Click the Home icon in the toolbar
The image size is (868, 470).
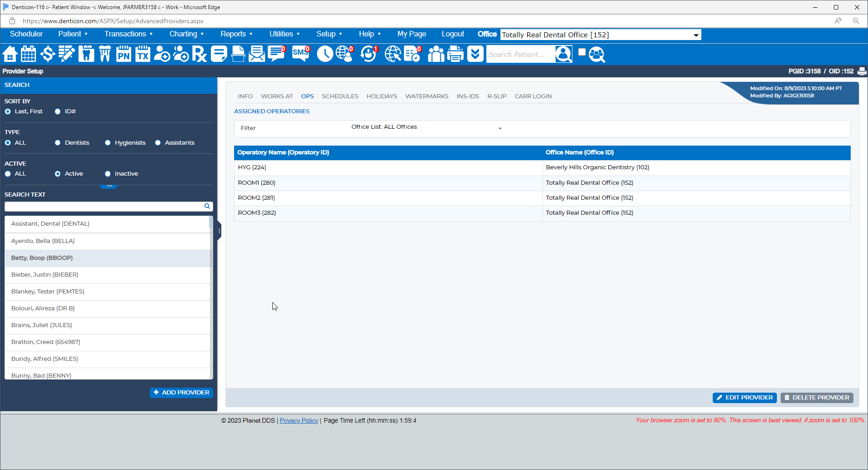point(10,54)
